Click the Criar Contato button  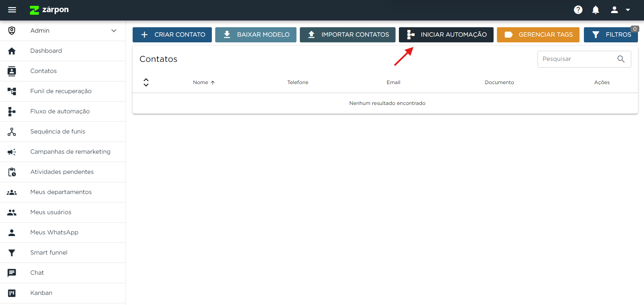(172, 35)
